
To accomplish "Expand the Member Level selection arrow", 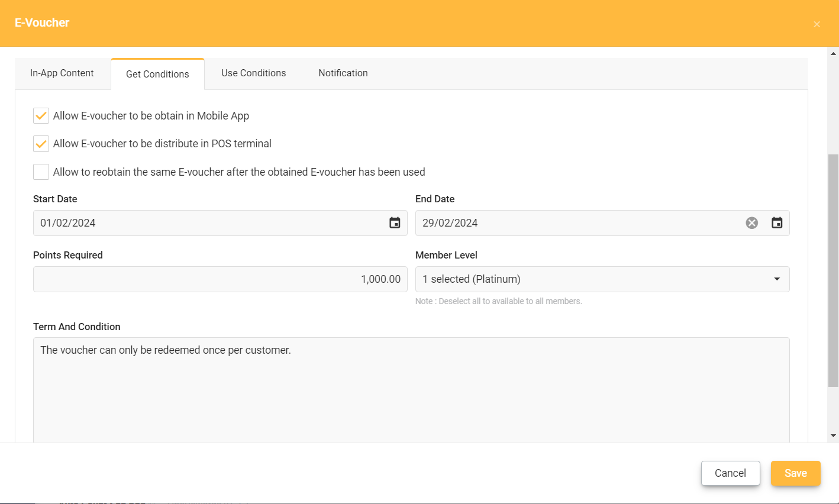I will click(776, 279).
